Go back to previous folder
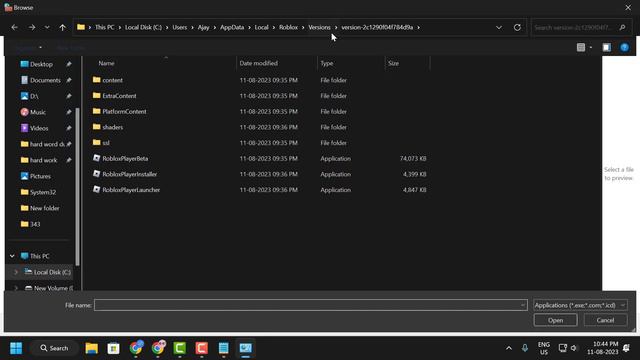Viewport: 640px width, 360px height. click(15, 27)
